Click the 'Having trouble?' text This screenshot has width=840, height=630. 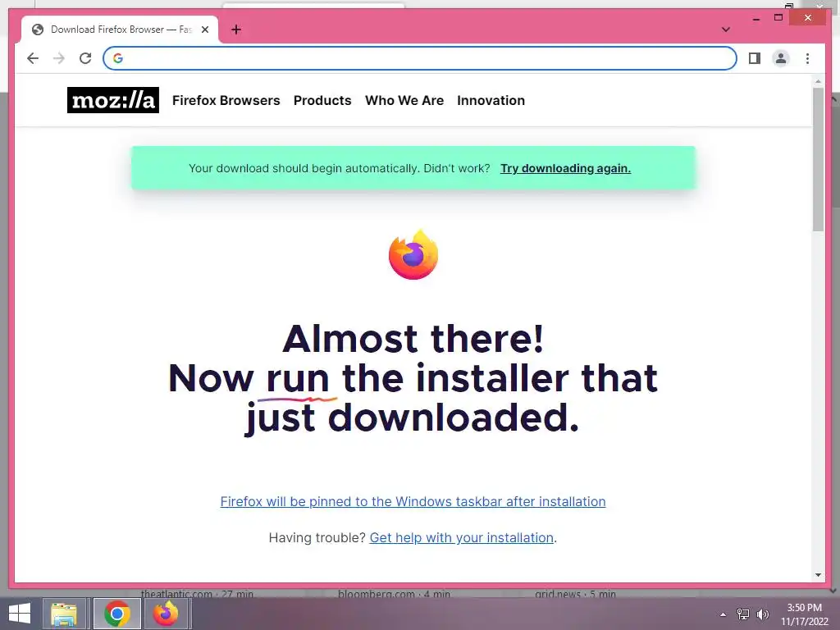coord(317,537)
